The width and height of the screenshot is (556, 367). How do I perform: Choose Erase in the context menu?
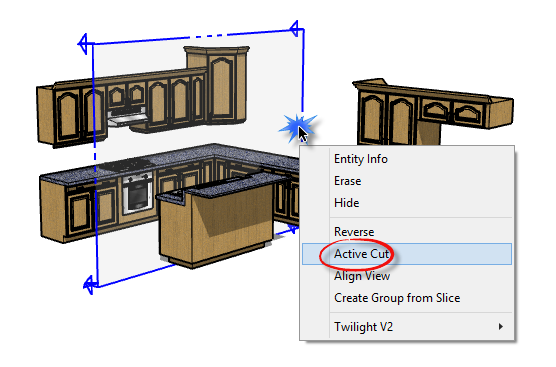[x=407, y=181]
